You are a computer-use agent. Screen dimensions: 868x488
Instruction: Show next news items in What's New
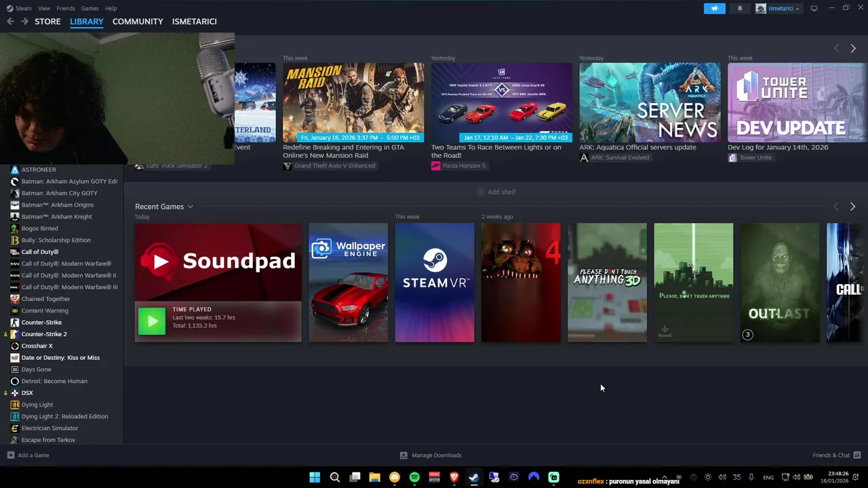(x=853, y=48)
